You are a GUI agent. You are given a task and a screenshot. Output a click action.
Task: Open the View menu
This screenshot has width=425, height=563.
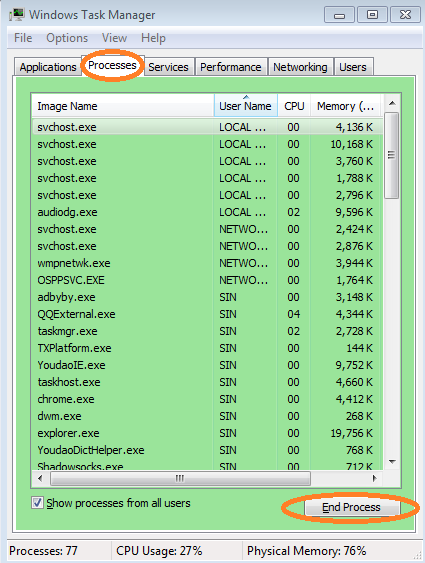[x=114, y=38]
